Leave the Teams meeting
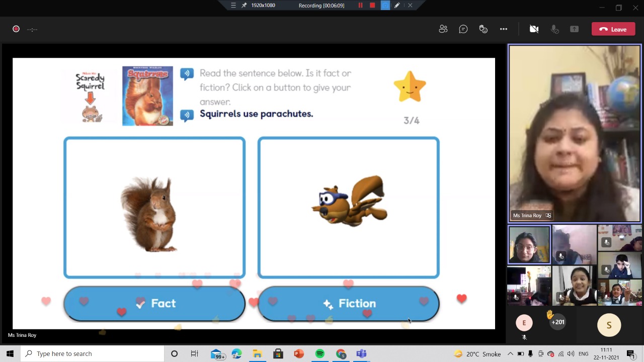644x362 pixels. click(x=613, y=29)
